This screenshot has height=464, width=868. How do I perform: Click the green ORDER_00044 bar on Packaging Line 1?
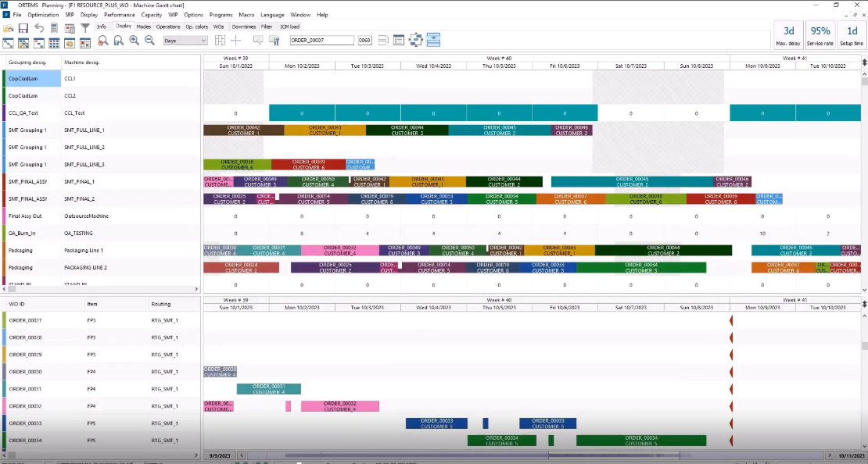[x=662, y=250]
